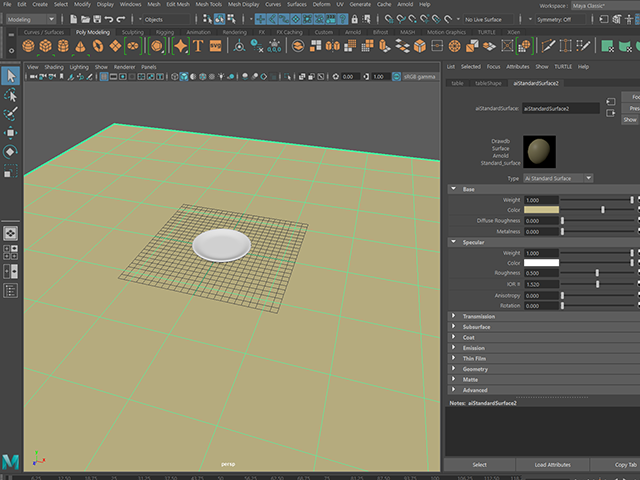Expand the Emission section
640x480 pixels.
453,348
